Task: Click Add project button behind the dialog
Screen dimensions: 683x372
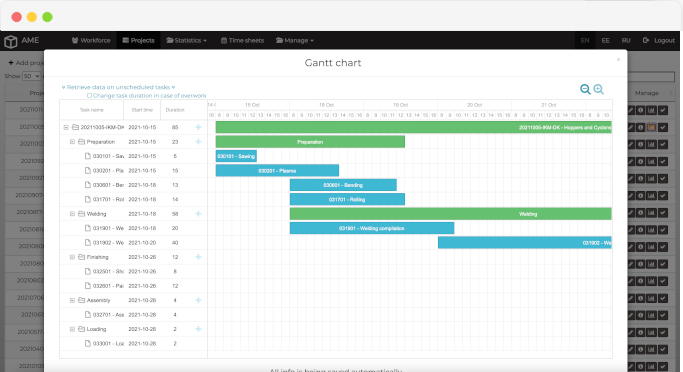Action: (x=26, y=63)
